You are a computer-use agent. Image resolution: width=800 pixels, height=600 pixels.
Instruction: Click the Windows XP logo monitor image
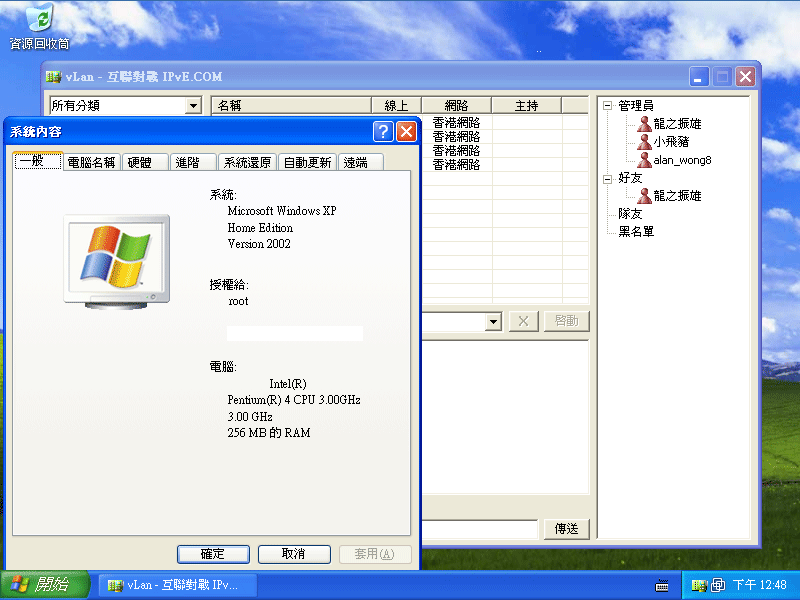coord(116,262)
